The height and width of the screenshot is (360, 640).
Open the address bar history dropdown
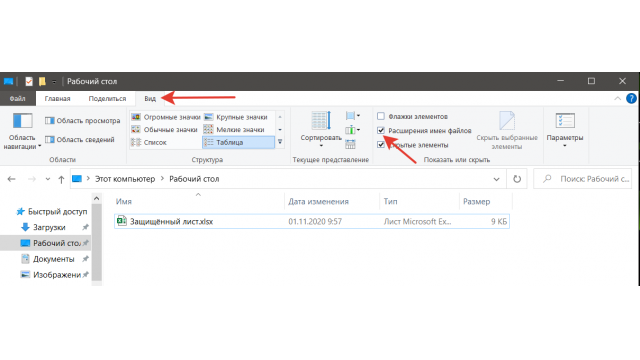click(x=496, y=179)
